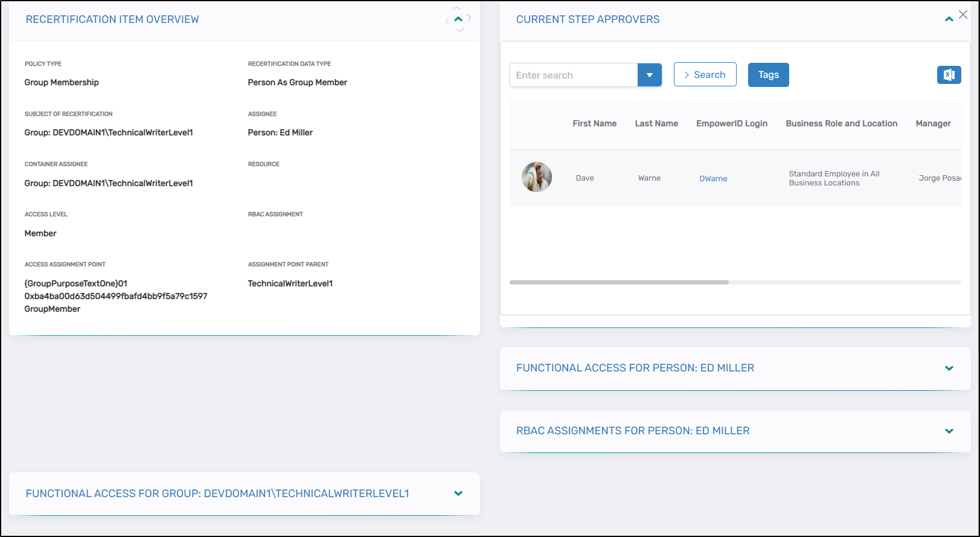
Task: Expand RBAC Assignments for Person: Ed Miller
Action: tap(949, 431)
